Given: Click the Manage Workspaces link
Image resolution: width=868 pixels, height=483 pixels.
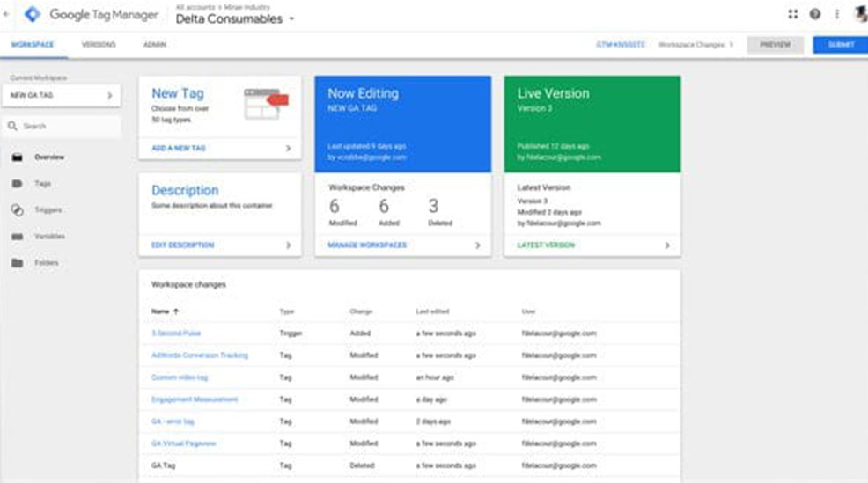Looking at the screenshot, I should coord(367,245).
